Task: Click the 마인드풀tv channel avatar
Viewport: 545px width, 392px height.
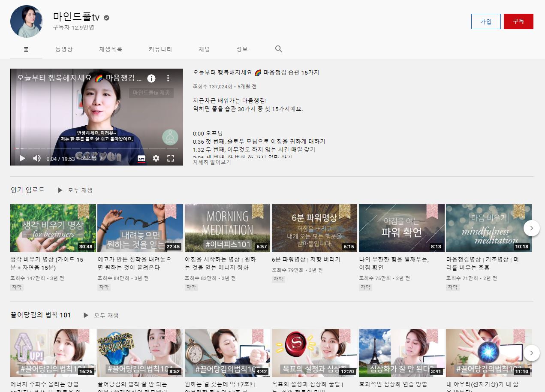Action: [x=27, y=21]
